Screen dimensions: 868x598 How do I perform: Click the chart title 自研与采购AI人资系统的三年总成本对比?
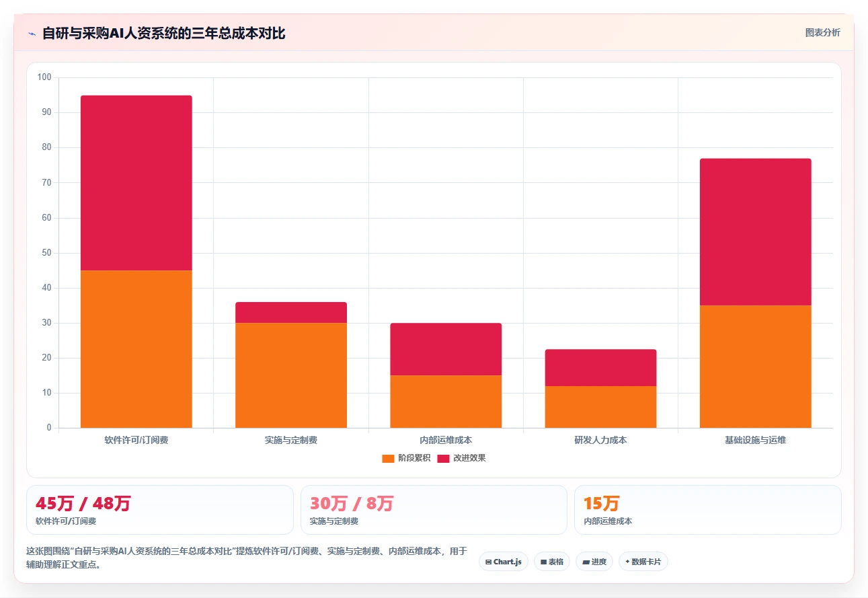(164, 33)
